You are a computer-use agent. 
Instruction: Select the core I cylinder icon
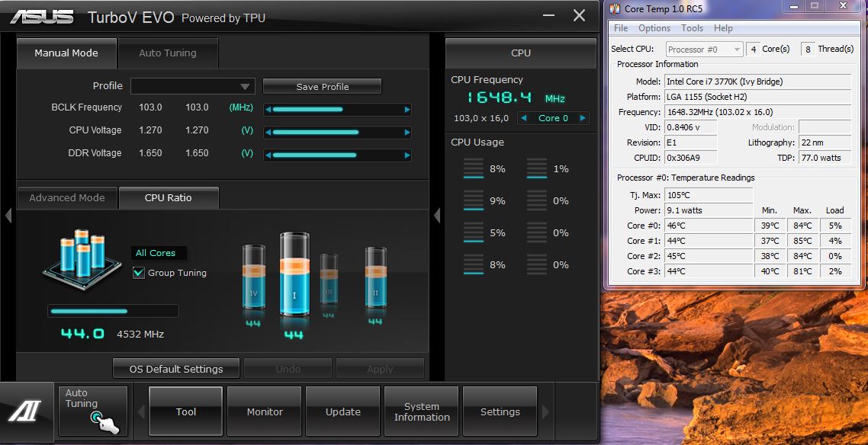coord(294,274)
